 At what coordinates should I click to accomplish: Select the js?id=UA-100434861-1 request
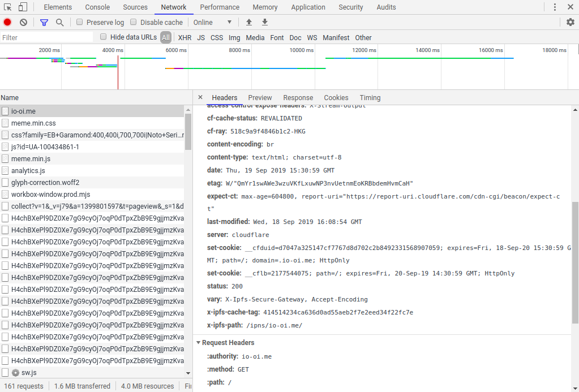click(92, 147)
